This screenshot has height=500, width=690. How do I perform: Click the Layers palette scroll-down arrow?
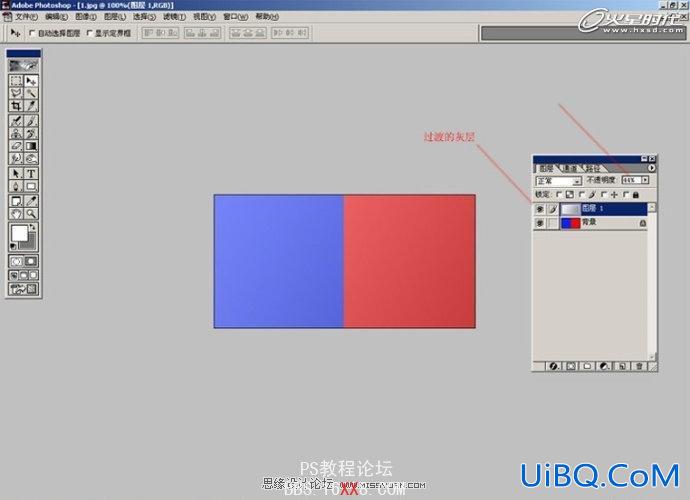point(652,356)
